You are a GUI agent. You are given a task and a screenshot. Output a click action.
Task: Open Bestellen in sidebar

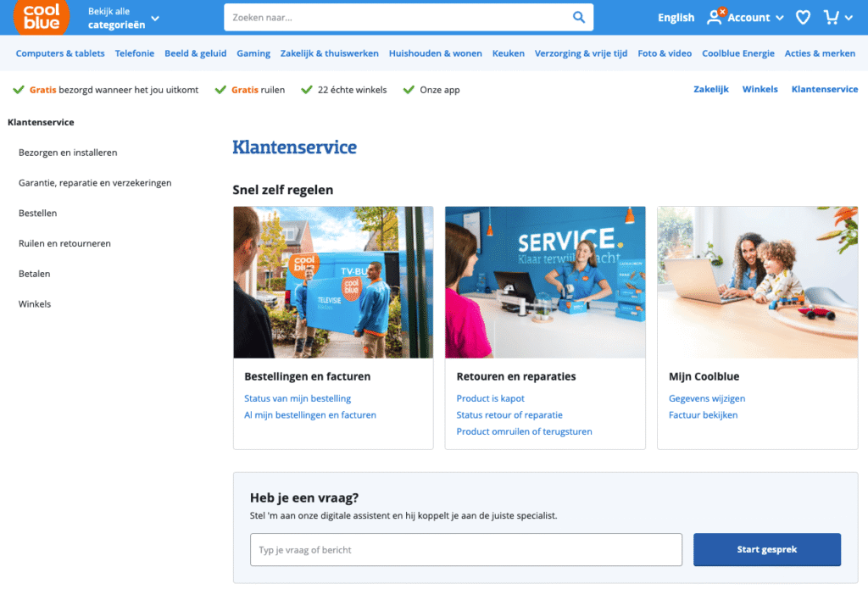click(37, 213)
